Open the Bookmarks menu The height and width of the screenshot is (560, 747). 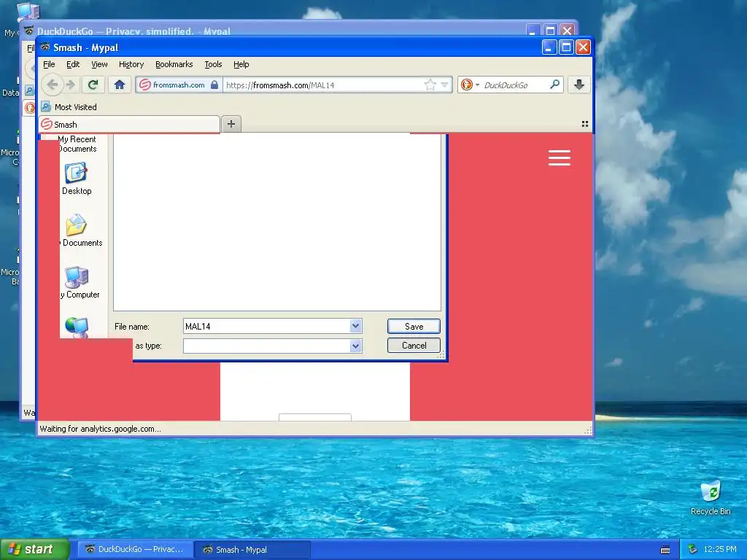[x=174, y=64]
